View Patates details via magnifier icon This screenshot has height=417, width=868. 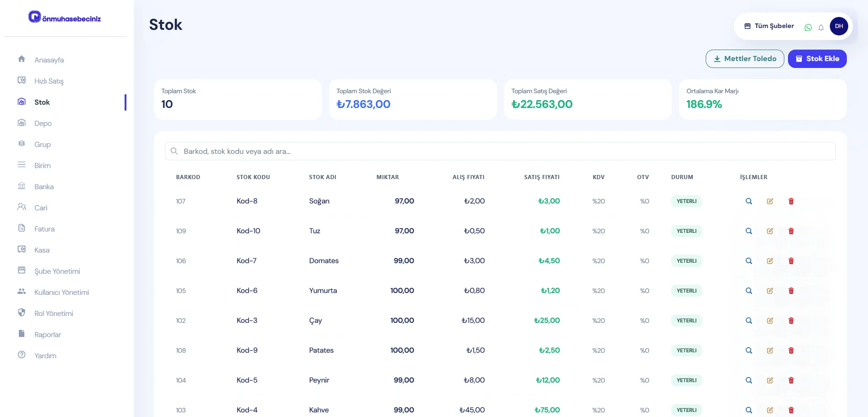[748, 350]
